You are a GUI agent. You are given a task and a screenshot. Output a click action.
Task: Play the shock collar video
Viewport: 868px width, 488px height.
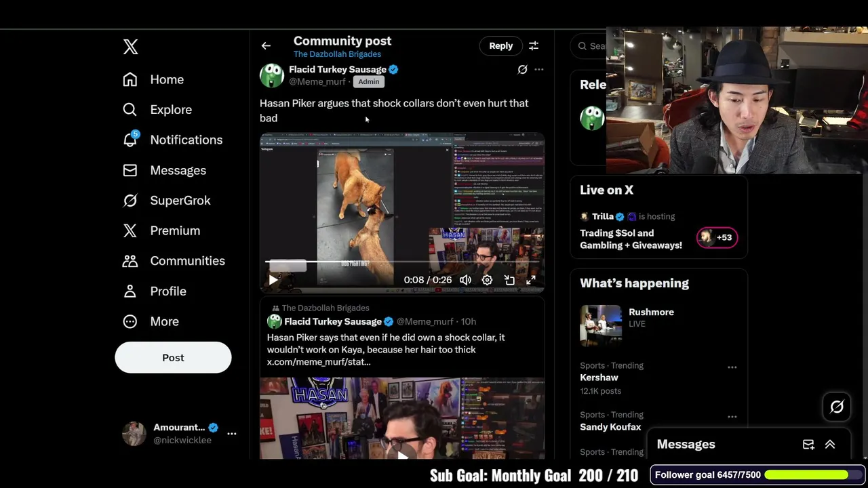pyautogui.click(x=273, y=280)
